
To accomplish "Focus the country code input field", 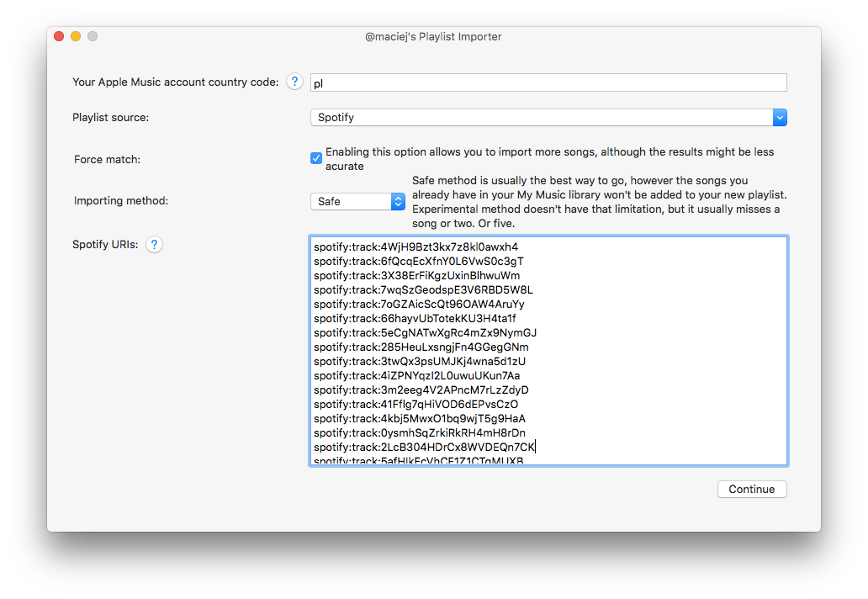I will point(548,82).
